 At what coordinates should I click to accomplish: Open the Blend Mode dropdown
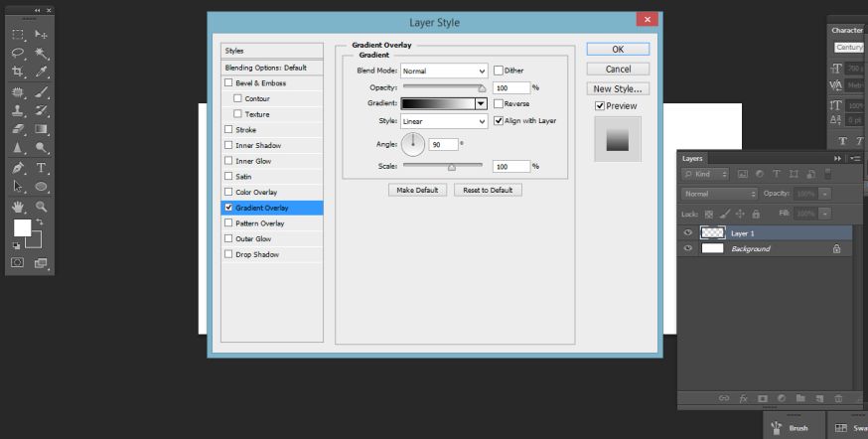444,71
